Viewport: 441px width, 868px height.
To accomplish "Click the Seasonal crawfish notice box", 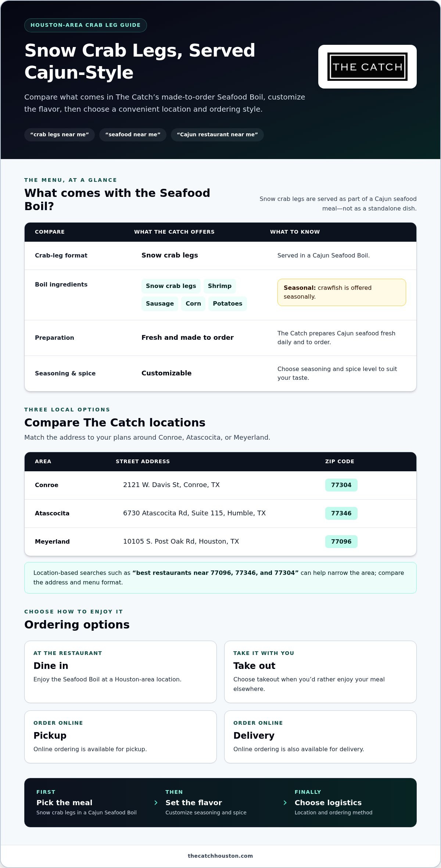I will (342, 292).
